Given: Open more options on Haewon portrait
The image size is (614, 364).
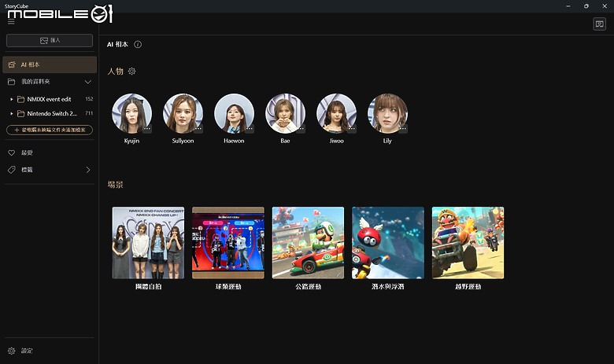Looking at the screenshot, I should [250, 129].
